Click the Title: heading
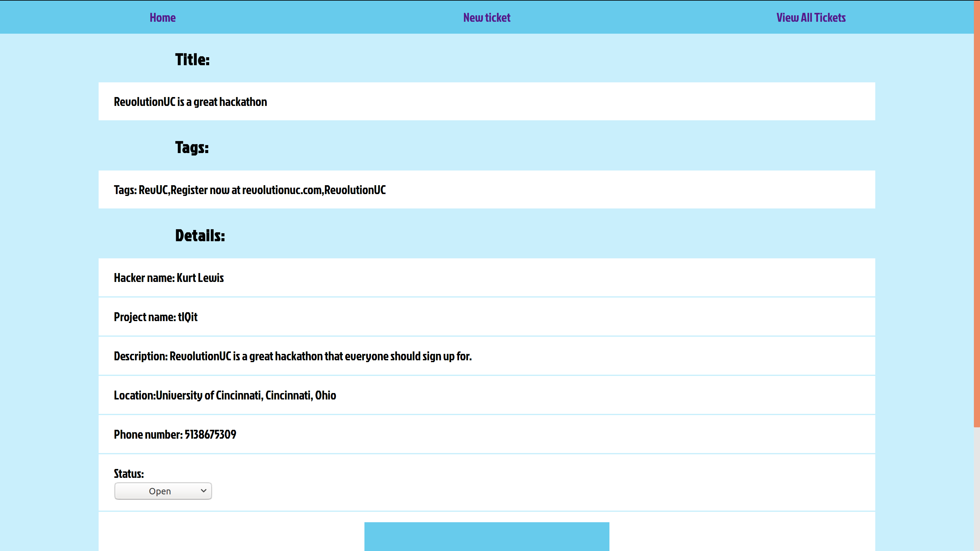 [x=192, y=60]
